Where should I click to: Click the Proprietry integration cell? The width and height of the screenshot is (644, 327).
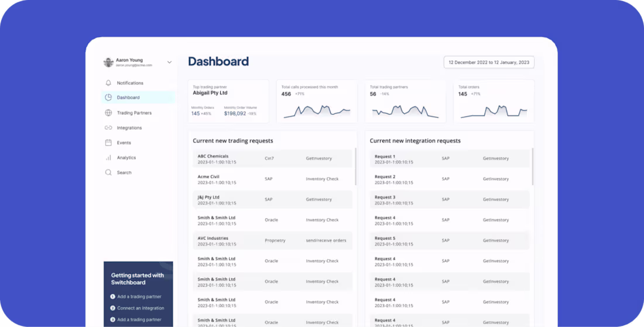pyautogui.click(x=275, y=241)
